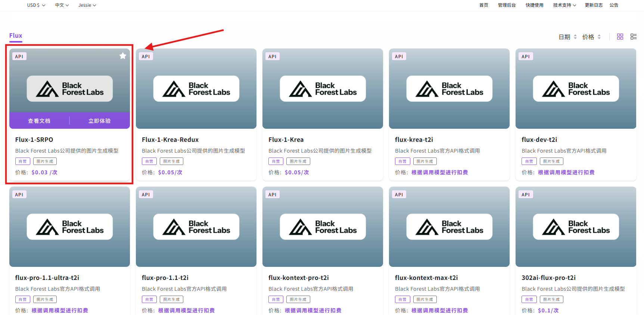Click the Flux-1-Krea-Redux title
The width and height of the screenshot is (644, 315).
pos(170,140)
